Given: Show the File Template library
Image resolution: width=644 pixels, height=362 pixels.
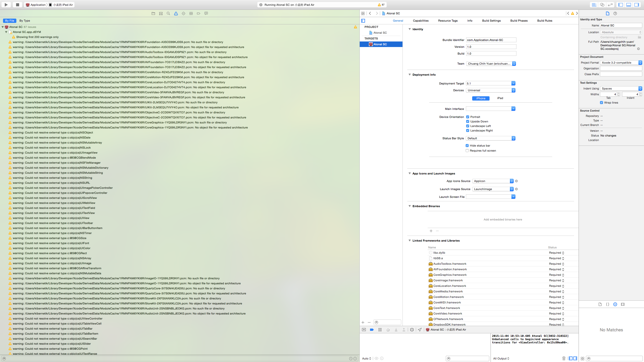Looking at the screenshot, I should coord(600,304).
